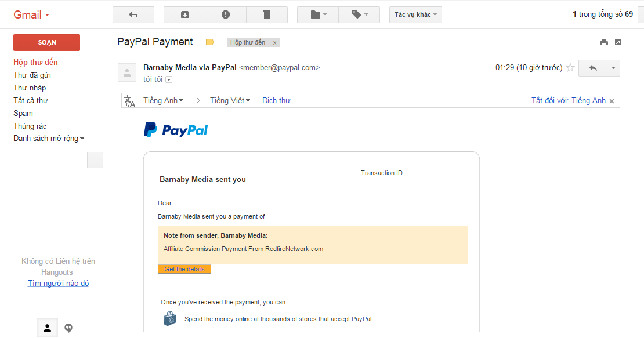Screen dimensions: 644x338
Task: Print the conversation using printer icon
Action: [x=604, y=43]
